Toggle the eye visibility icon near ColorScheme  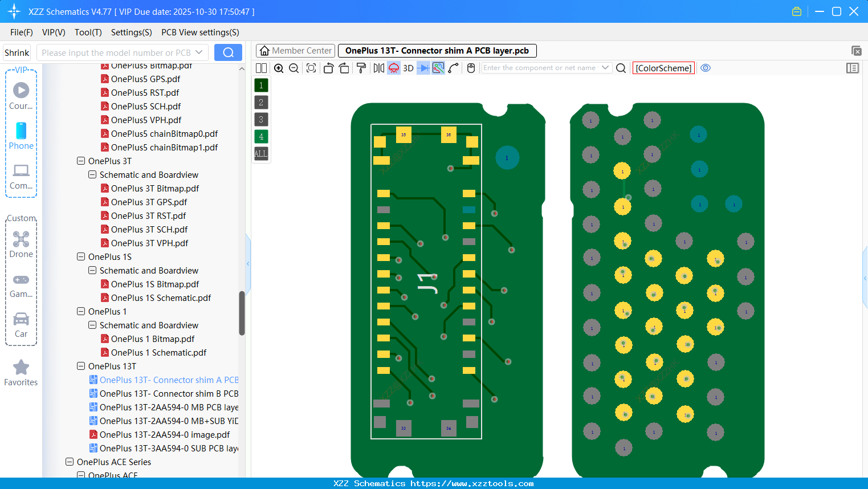(706, 68)
